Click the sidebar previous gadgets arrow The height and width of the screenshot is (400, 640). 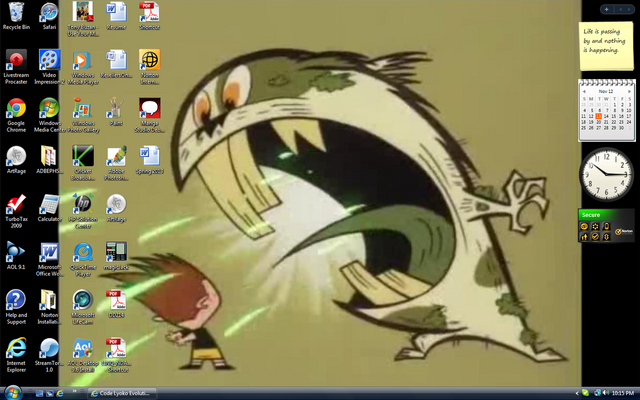coord(620,9)
